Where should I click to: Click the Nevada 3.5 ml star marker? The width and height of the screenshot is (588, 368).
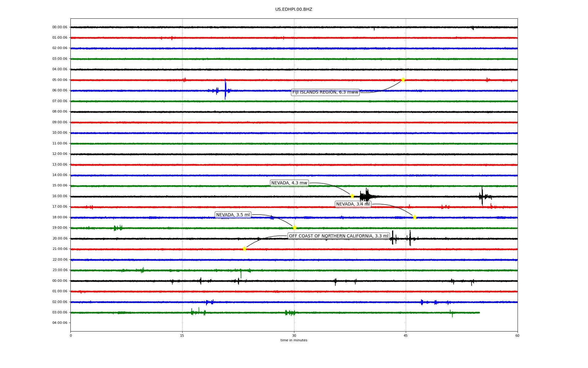(x=295, y=228)
